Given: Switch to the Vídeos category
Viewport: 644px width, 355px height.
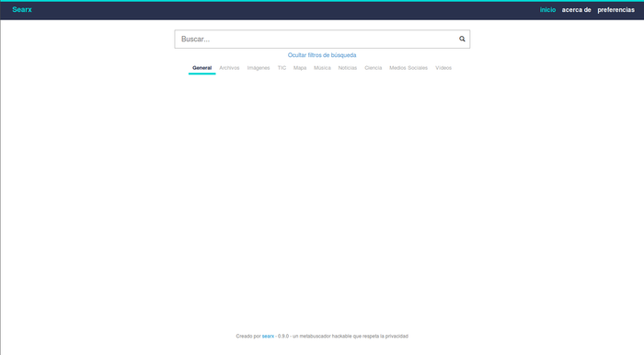Looking at the screenshot, I should pos(443,68).
